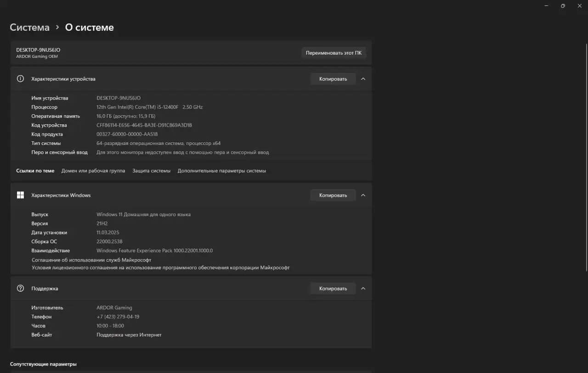This screenshot has width=588, height=373.
Task: Select the edition "Windows 11 Домашняя для одного языка"
Action: 143,214
